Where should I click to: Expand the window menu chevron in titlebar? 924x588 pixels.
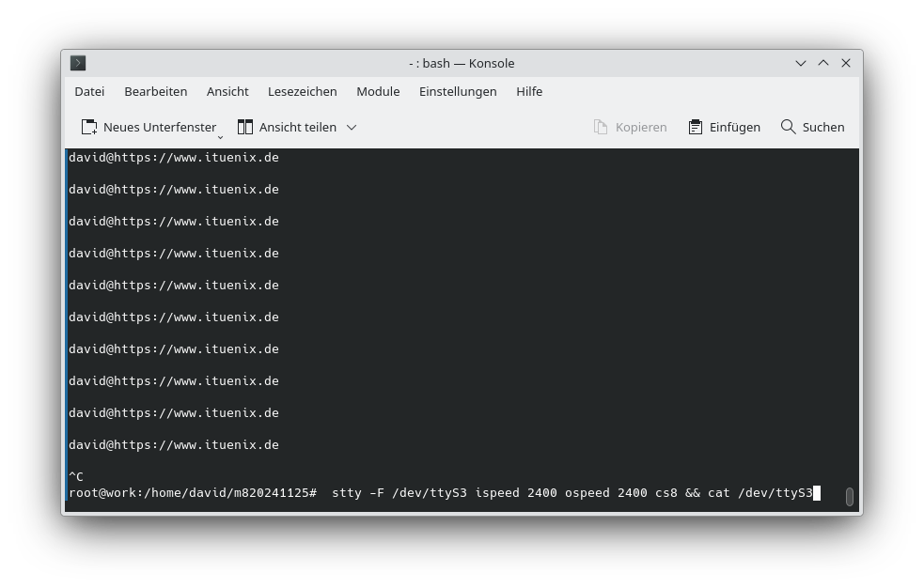801,63
